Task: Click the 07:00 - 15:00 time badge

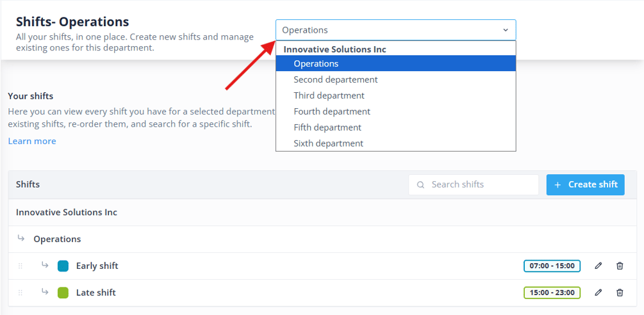Action: coord(552,266)
